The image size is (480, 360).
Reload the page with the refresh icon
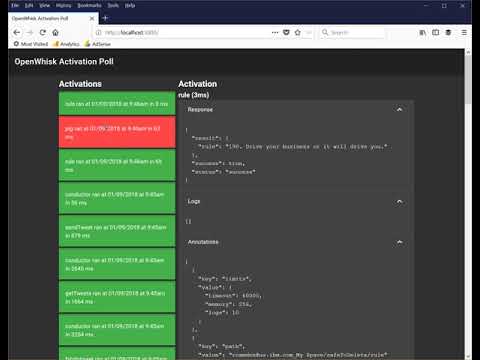point(43,32)
